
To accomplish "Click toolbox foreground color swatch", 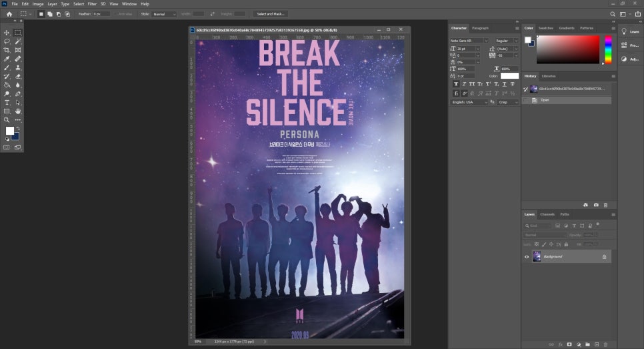I will (9, 131).
